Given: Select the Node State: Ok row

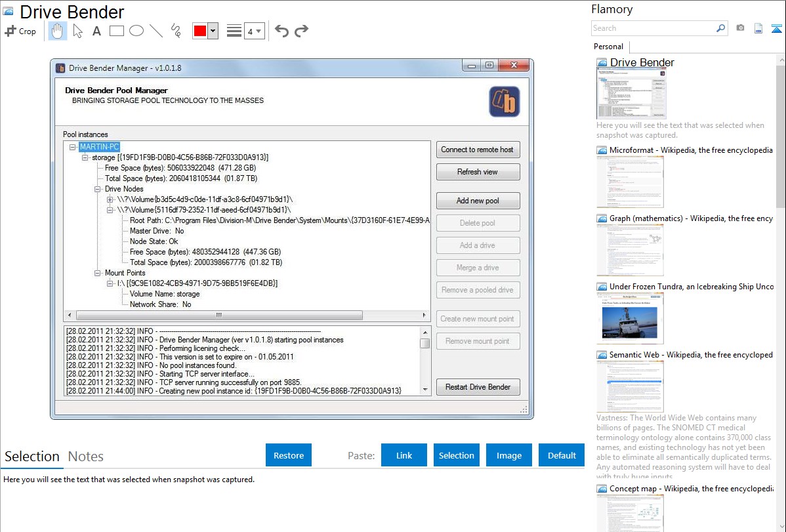Looking at the screenshot, I should coord(154,241).
